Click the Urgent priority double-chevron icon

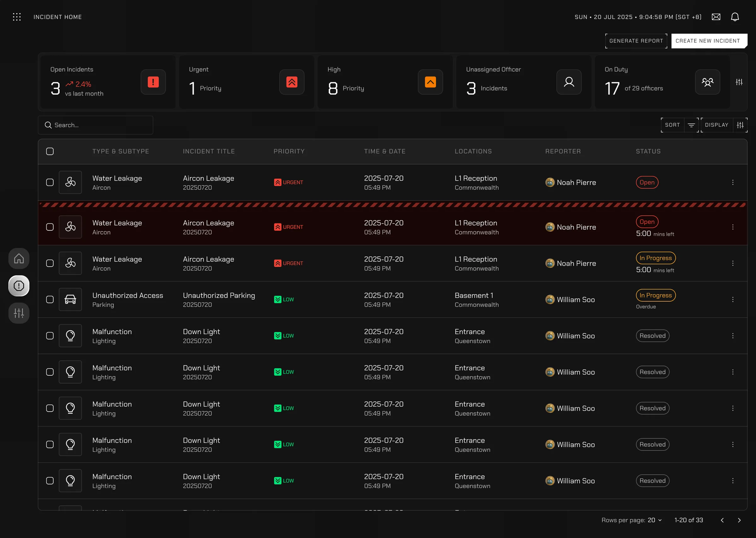(x=292, y=82)
